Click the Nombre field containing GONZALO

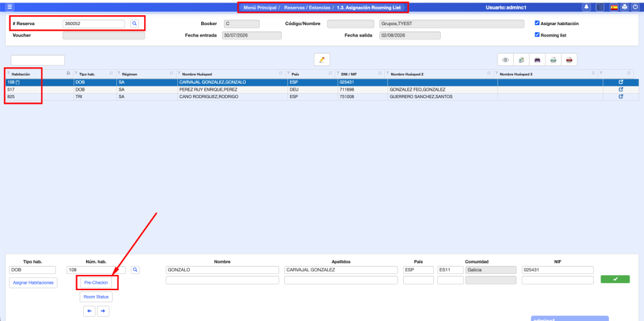click(x=222, y=270)
